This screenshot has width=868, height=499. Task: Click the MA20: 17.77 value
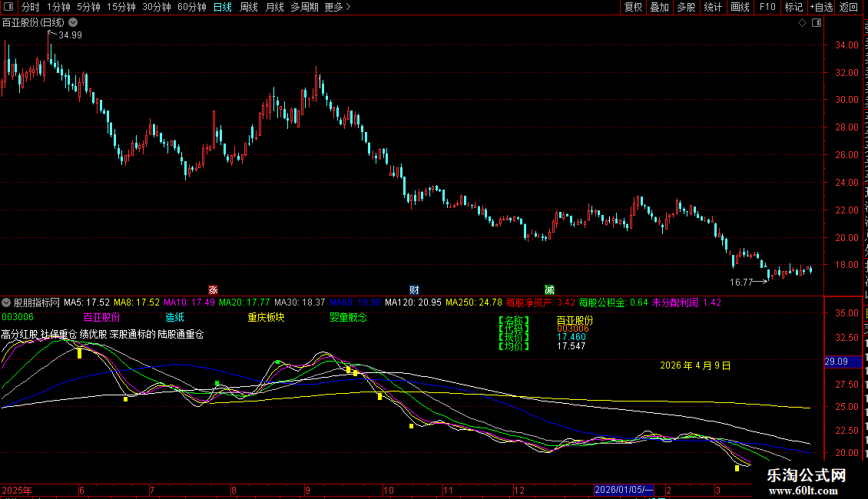[244, 302]
